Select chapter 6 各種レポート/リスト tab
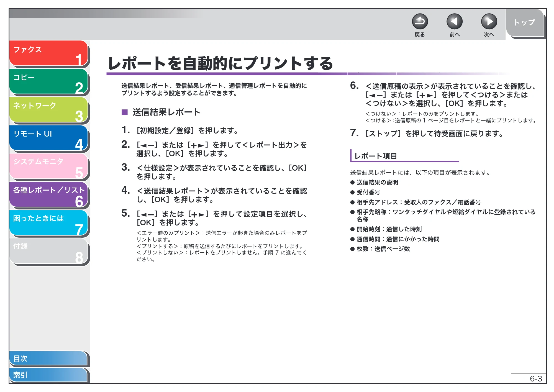 coord(49,194)
